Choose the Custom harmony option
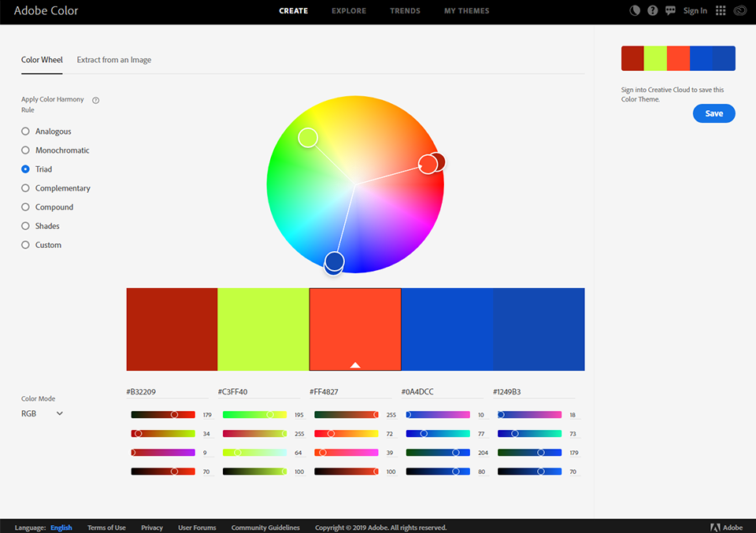 (x=24, y=244)
